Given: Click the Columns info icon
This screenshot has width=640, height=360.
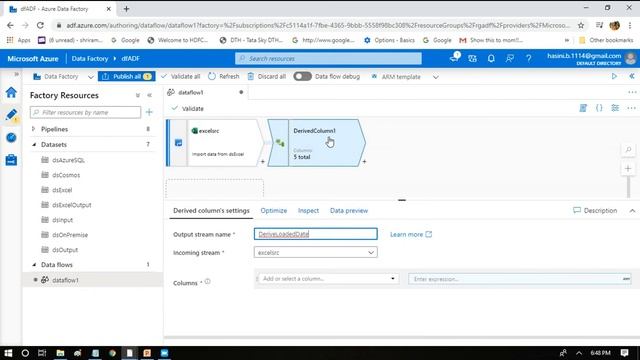Looking at the screenshot, I should (x=207, y=282).
